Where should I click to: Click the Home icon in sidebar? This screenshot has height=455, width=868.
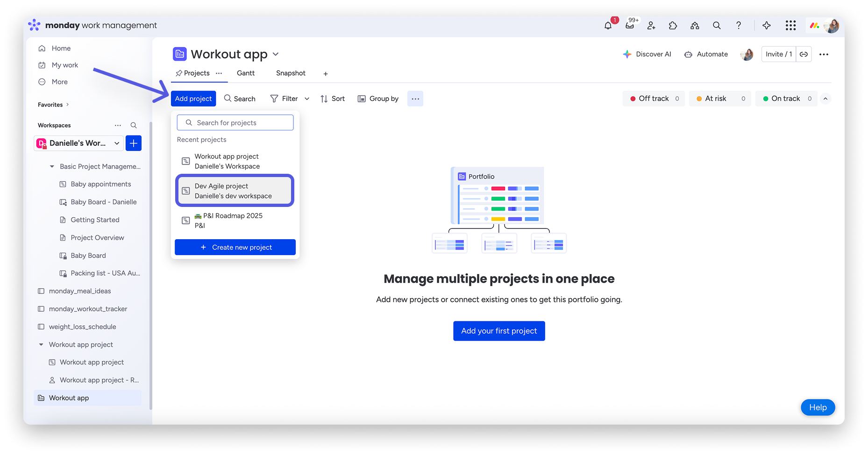pyautogui.click(x=42, y=48)
